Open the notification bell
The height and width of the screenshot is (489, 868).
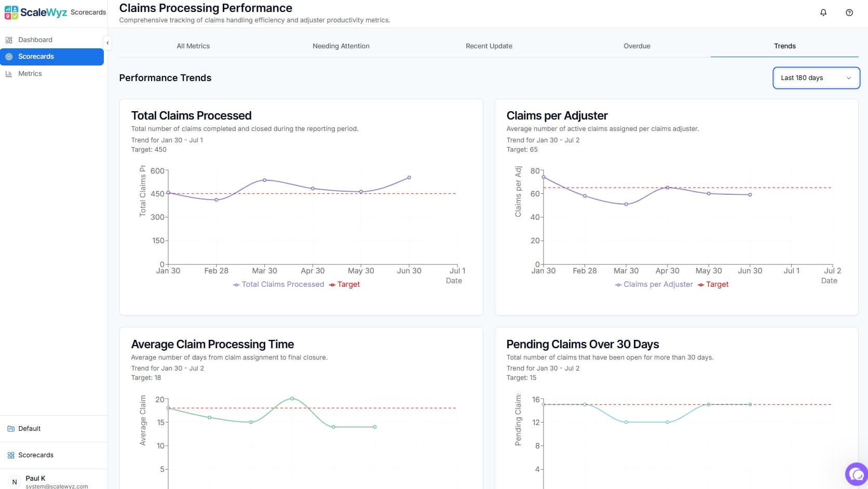(823, 12)
